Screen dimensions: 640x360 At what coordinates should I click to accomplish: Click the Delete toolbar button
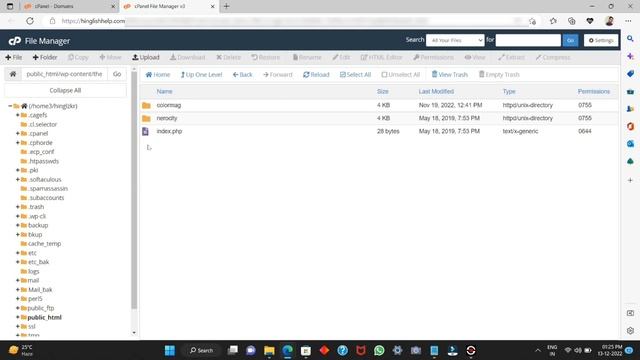[229, 58]
